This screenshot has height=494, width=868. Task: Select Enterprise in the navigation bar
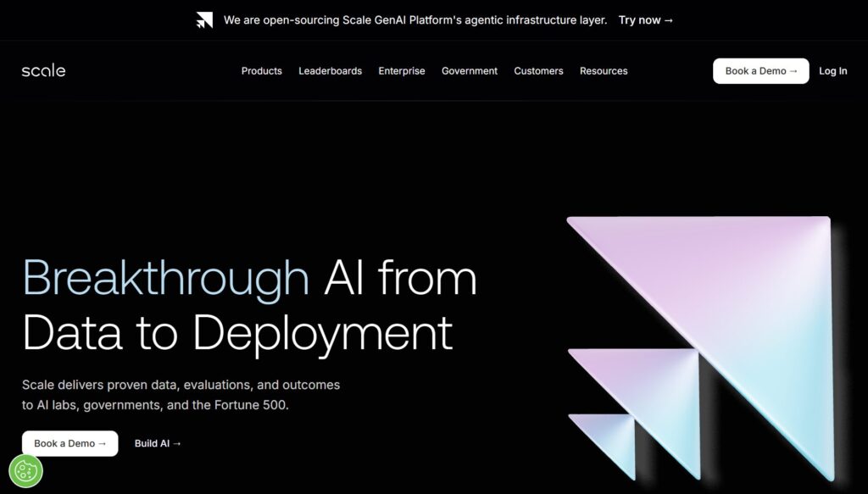pos(402,71)
